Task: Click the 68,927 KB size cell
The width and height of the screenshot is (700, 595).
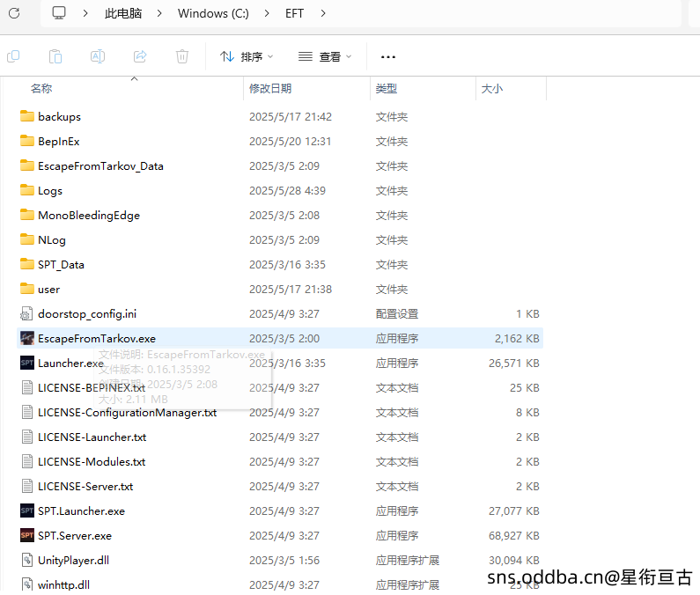Action: [514, 536]
